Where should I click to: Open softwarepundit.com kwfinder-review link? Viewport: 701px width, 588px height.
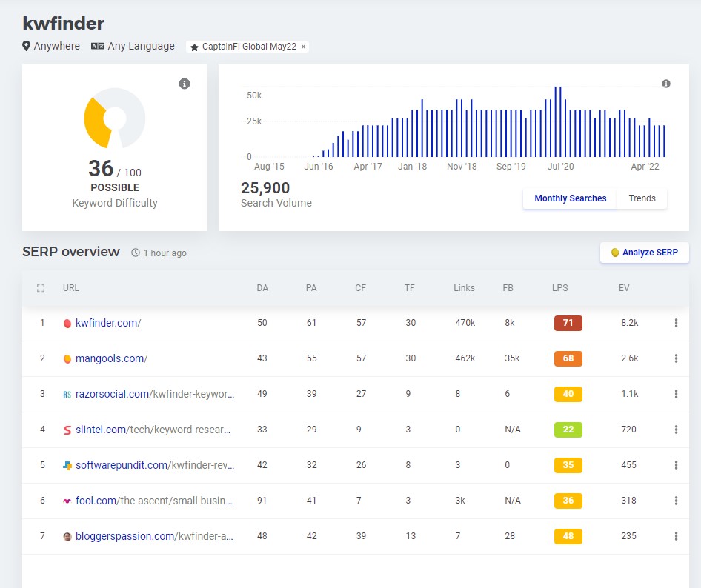coord(155,465)
